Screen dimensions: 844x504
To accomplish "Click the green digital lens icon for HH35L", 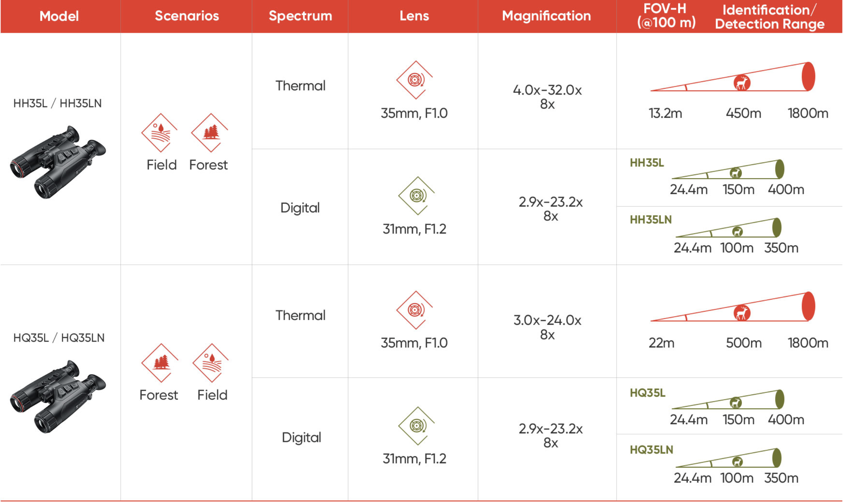I will coord(417,196).
